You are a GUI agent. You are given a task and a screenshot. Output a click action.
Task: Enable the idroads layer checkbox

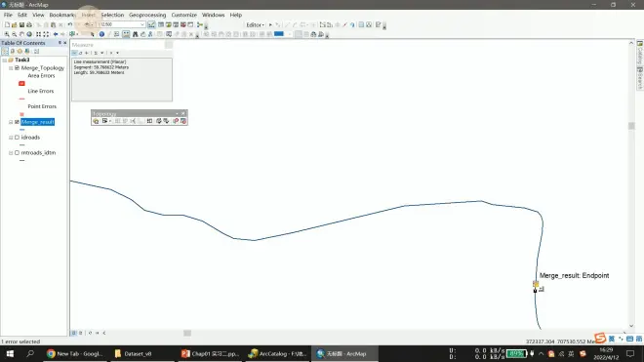(17, 138)
